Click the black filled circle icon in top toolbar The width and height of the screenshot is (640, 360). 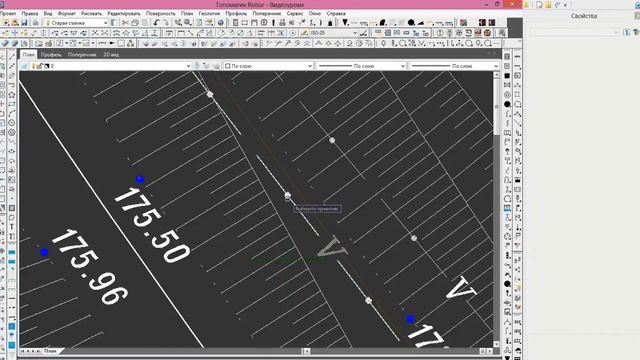[411, 23]
